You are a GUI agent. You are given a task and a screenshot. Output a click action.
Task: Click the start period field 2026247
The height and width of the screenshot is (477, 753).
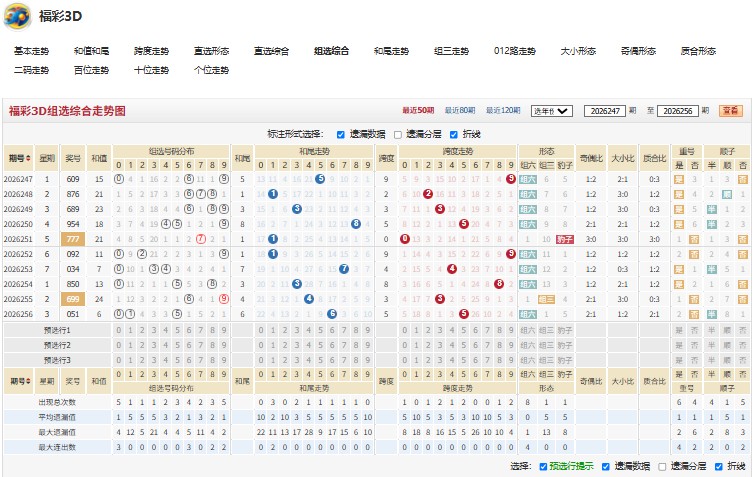pos(605,111)
